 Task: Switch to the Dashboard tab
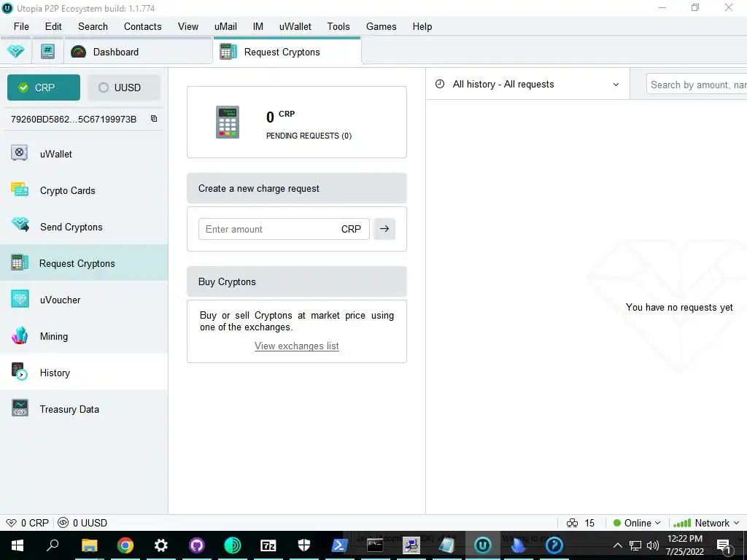[138, 52]
